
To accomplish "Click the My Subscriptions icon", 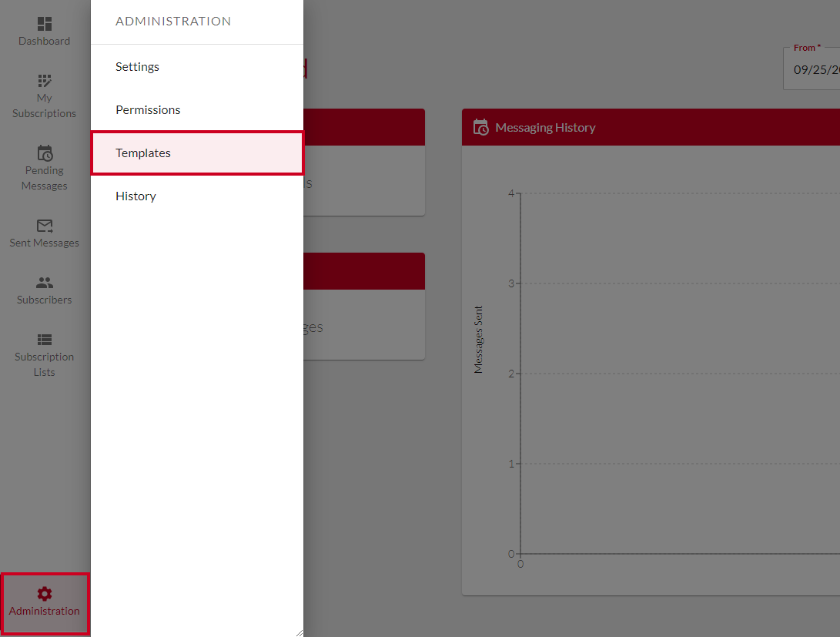I will click(x=45, y=81).
